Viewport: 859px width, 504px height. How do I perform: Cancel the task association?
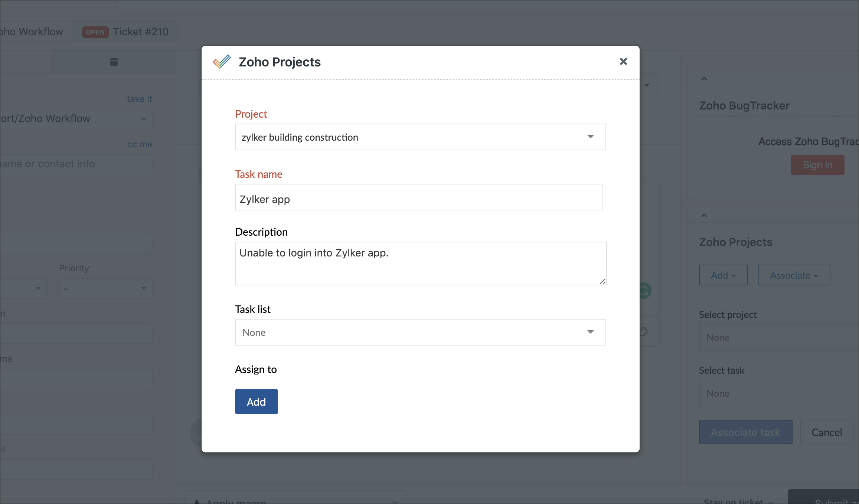click(x=827, y=432)
